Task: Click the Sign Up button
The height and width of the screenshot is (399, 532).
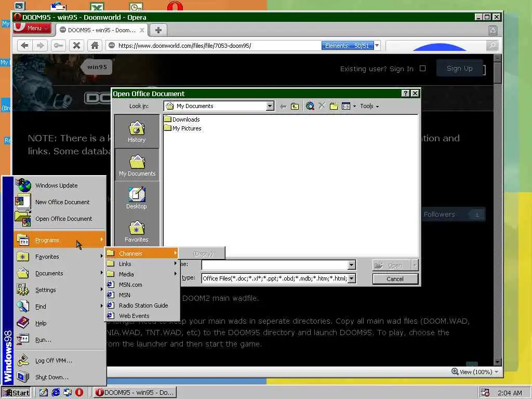Action: pyautogui.click(x=459, y=69)
